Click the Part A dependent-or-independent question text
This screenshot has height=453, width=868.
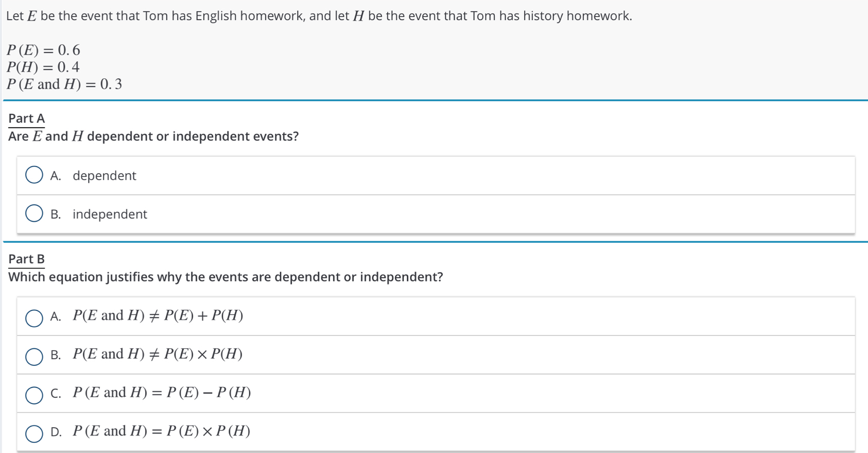coord(153,137)
